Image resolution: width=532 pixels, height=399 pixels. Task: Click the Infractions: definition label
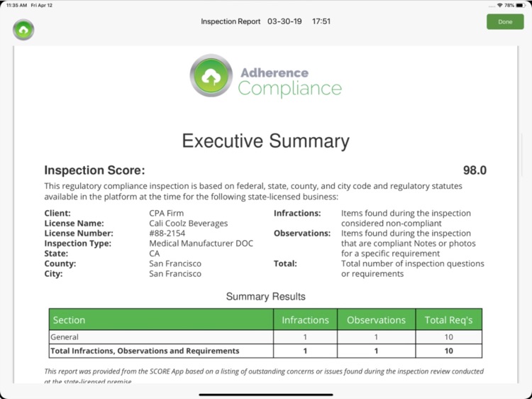(x=297, y=213)
